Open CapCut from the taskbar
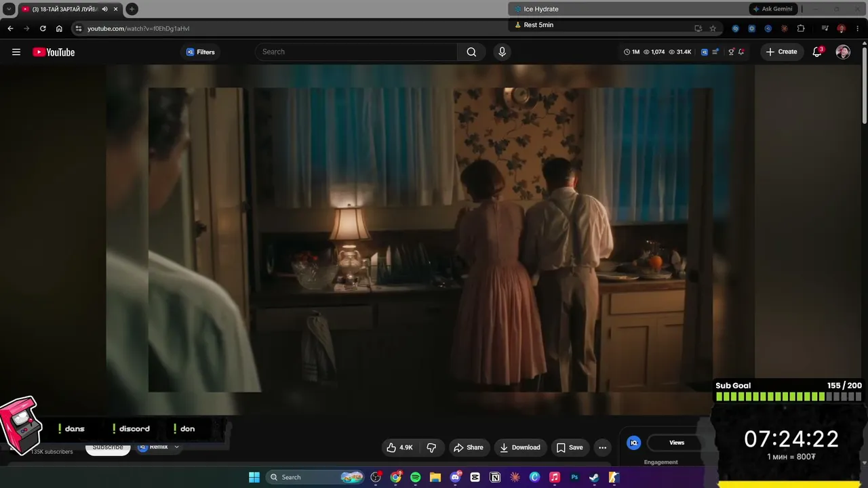The height and width of the screenshot is (488, 868). tap(475, 477)
